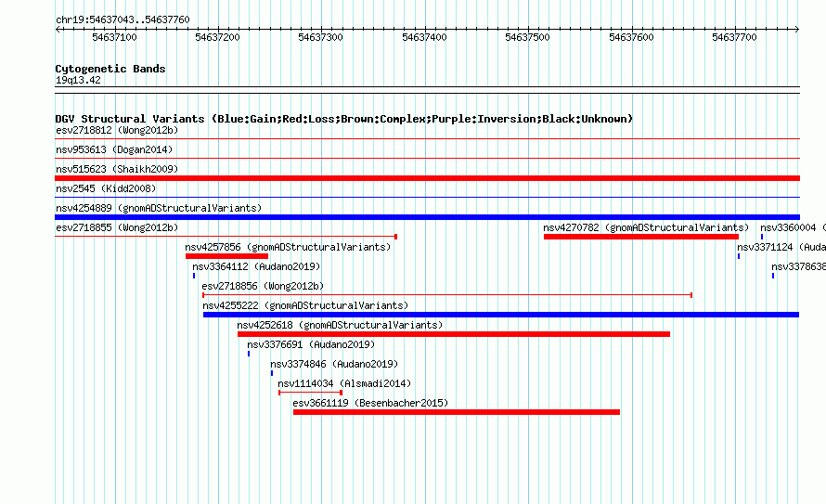Click the DGV Structural Variants track title
The height and width of the screenshot is (504, 826).
(344, 119)
